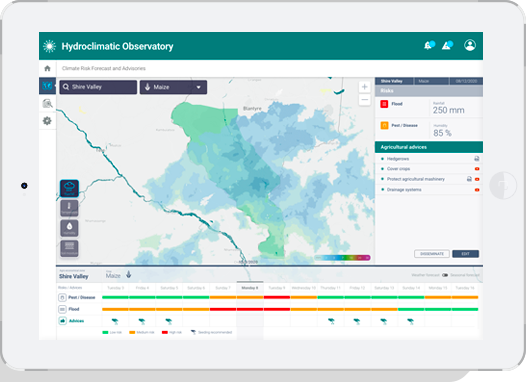
Task: Click the Shire Valley search field
Action: pos(98,87)
